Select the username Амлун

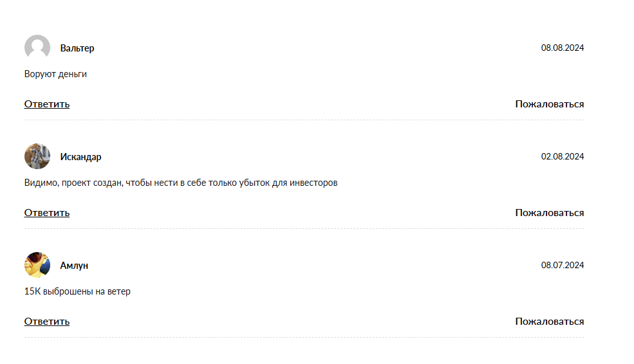tap(74, 266)
